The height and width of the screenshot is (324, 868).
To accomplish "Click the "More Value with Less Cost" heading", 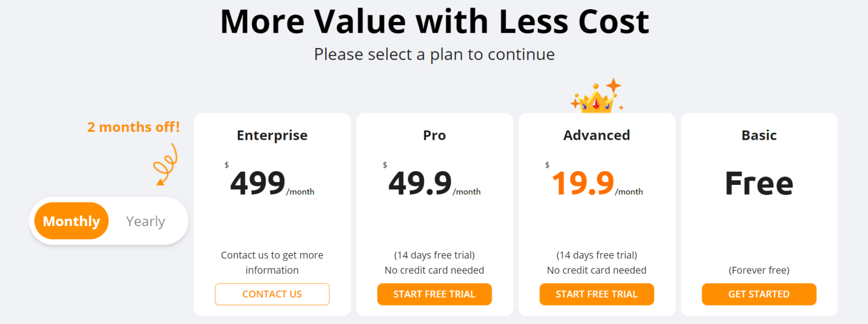I will [x=434, y=22].
